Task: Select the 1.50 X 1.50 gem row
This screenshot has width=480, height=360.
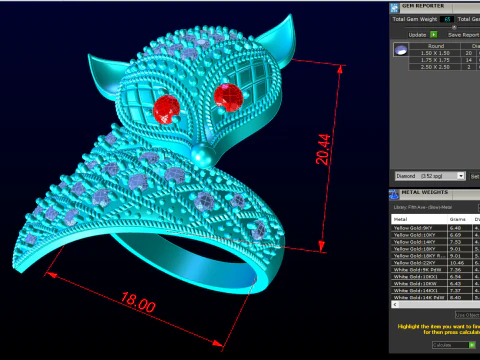Action: 444,53
